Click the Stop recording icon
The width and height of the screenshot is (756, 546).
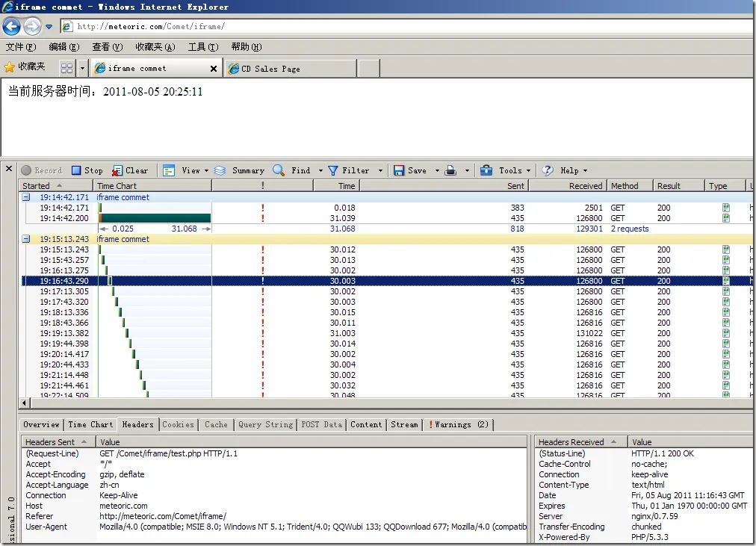(76, 170)
